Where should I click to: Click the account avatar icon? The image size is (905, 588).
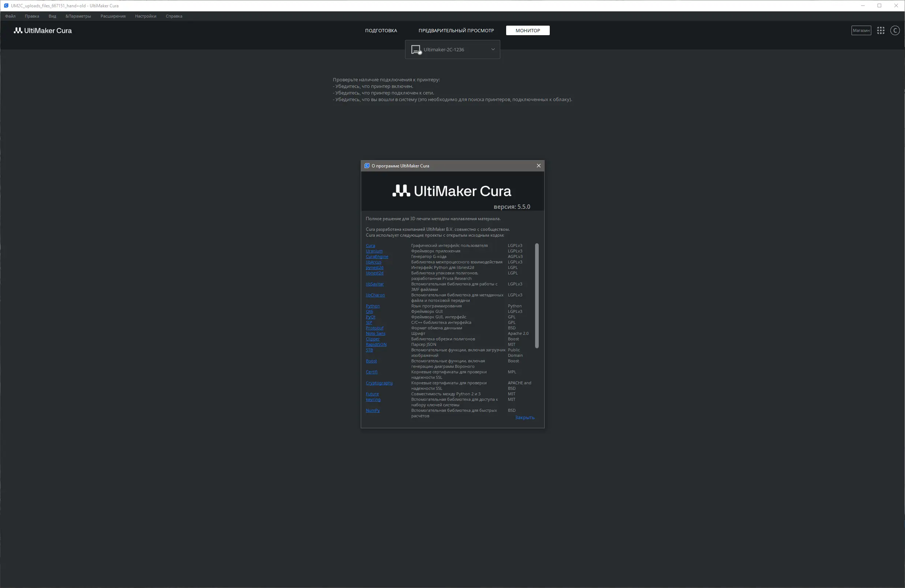pos(895,30)
